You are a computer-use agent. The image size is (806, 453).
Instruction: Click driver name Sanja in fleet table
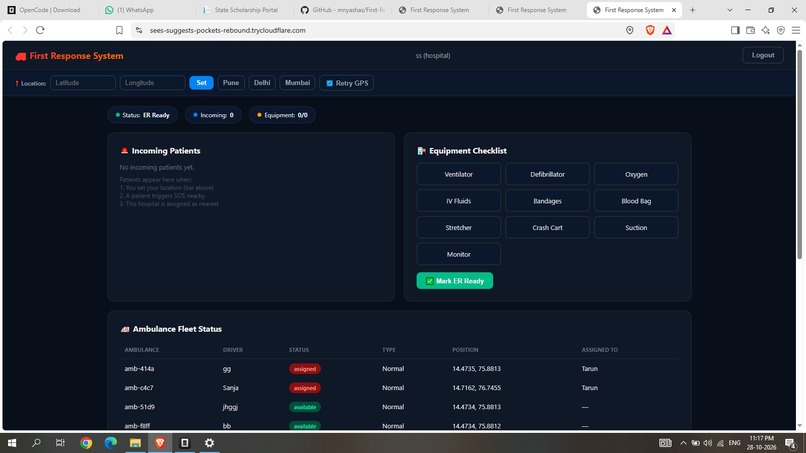click(x=231, y=388)
